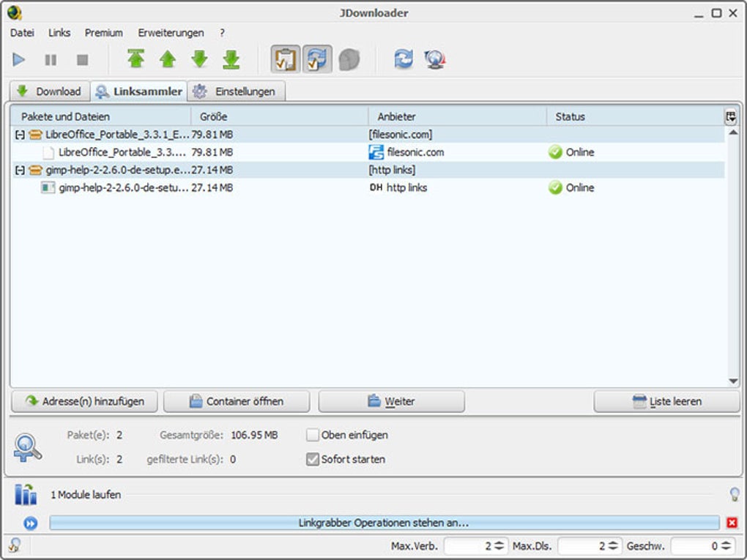Click the bottom-left status bar icon
The height and width of the screenshot is (560, 747).
[x=15, y=545]
